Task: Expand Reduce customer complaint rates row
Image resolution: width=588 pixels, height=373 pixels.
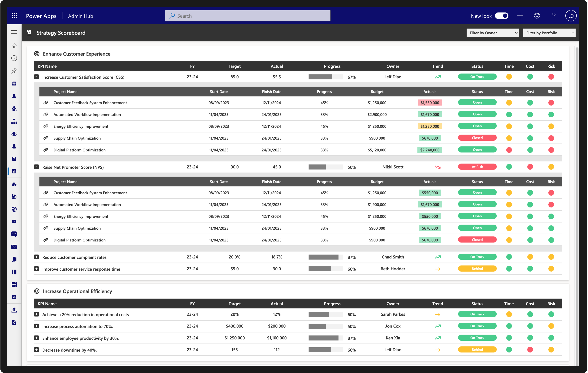Action: pos(36,257)
